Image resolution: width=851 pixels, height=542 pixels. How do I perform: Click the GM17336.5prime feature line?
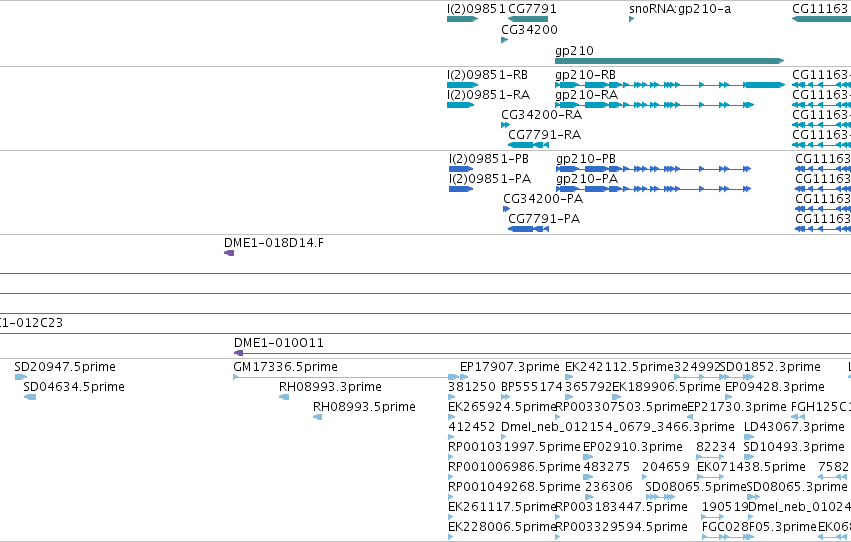(346, 377)
